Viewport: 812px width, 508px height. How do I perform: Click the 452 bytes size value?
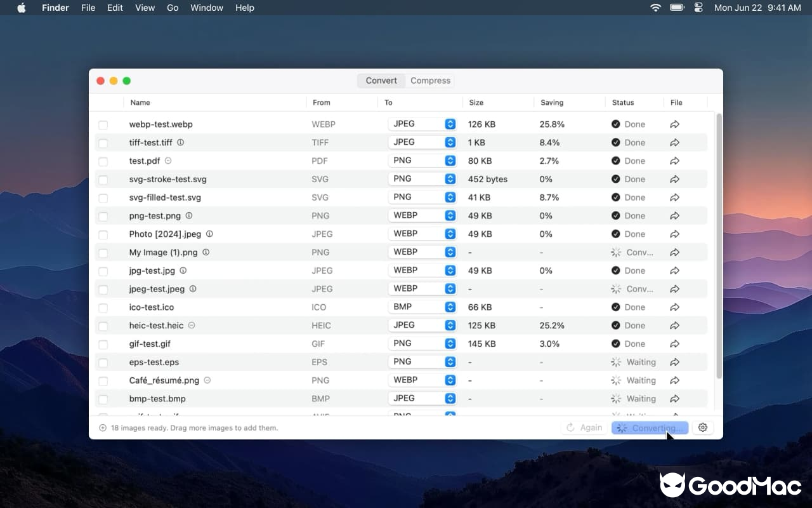pyautogui.click(x=488, y=179)
